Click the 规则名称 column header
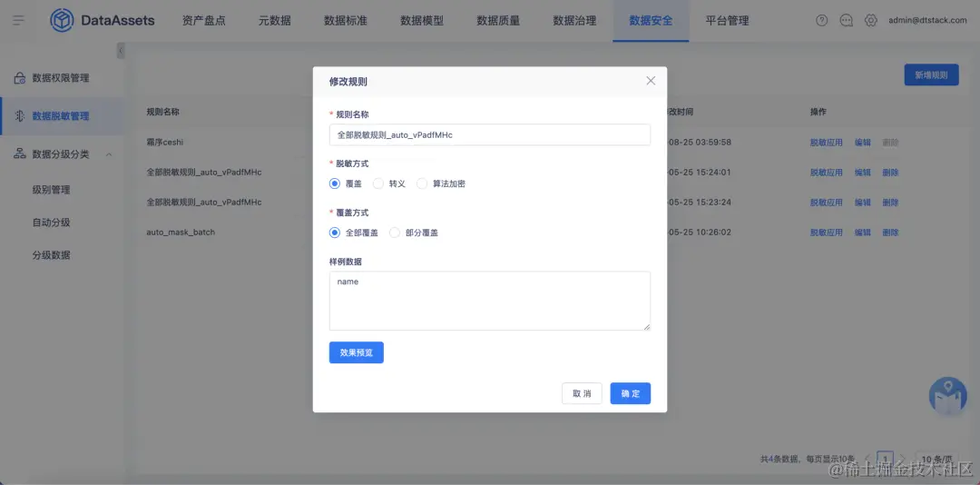 point(163,112)
